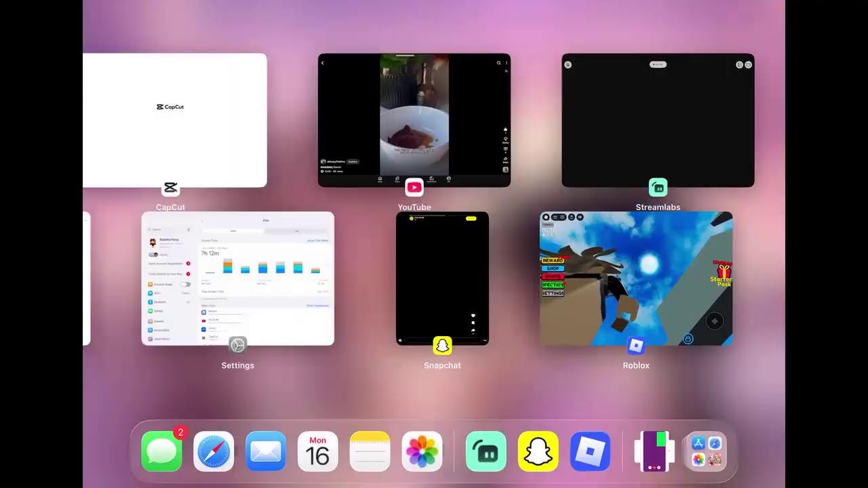This screenshot has width=868, height=488.
Task: Tap the round jump button in Roblox
Action: click(x=714, y=321)
